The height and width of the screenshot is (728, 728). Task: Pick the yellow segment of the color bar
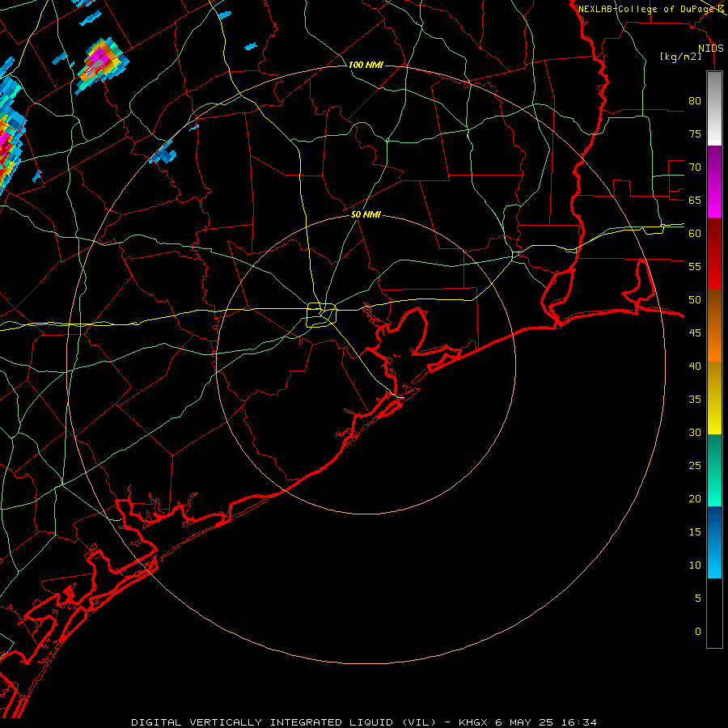(x=714, y=398)
